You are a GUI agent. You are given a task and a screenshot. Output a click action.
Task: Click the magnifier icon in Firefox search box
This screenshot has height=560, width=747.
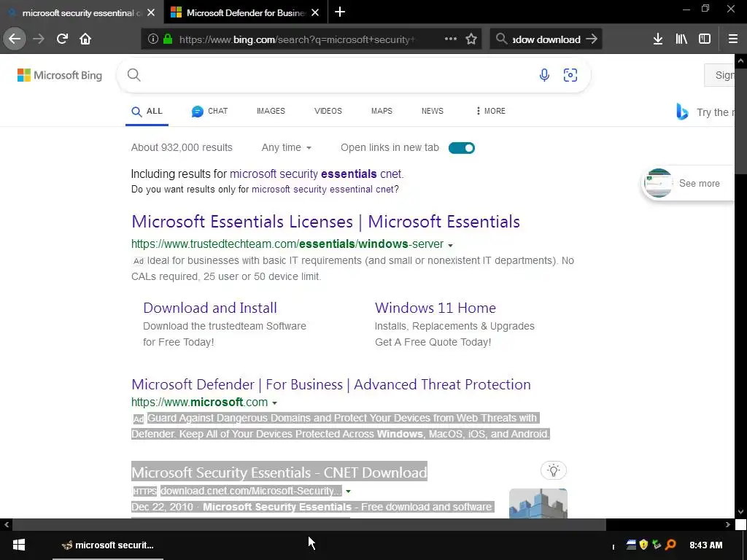pos(501,39)
